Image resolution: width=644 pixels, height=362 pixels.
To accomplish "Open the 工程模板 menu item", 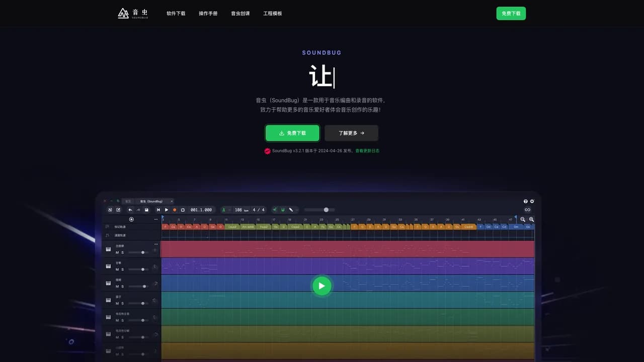I will 273,14.
